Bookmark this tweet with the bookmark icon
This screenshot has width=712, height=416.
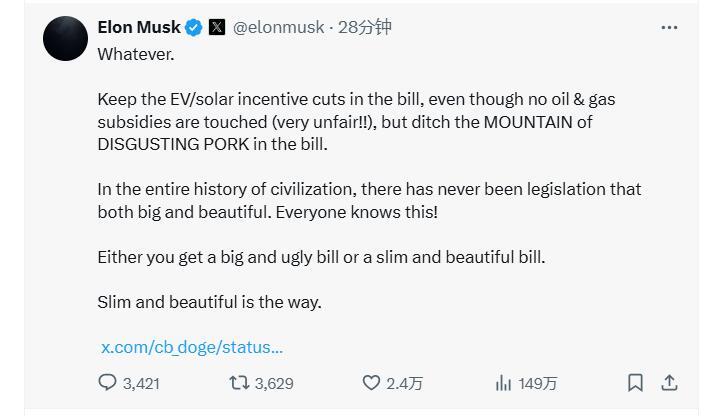tap(635, 382)
